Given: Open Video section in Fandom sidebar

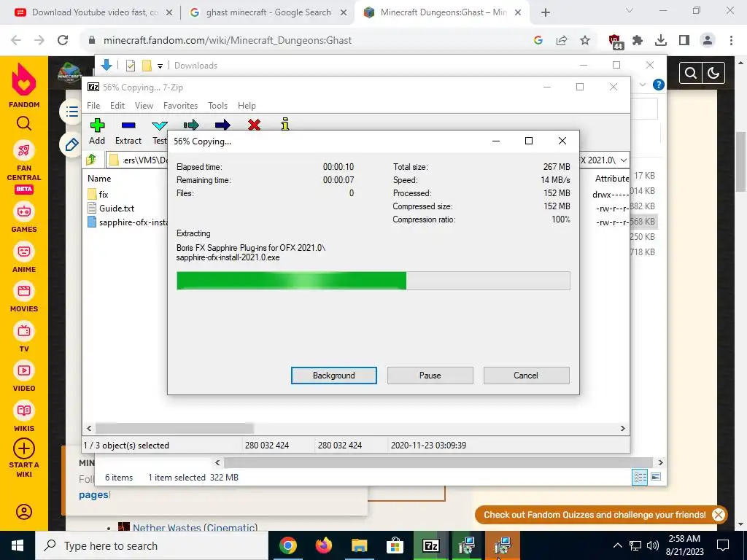Looking at the screenshot, I should tap(24, 377).
